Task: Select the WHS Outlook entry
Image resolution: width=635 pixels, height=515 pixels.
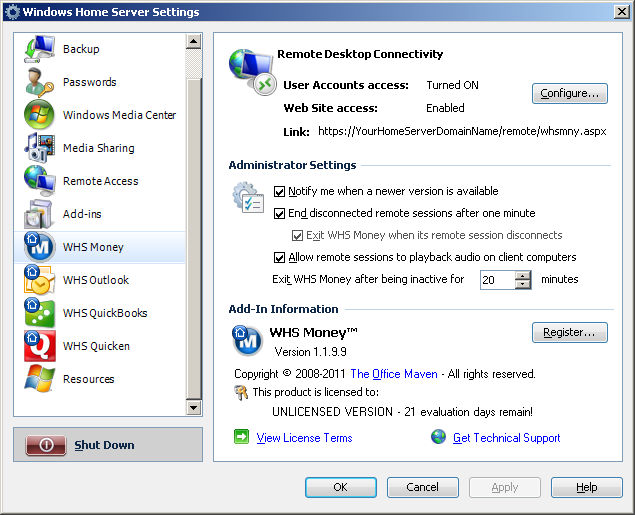Action: [100, 280]
